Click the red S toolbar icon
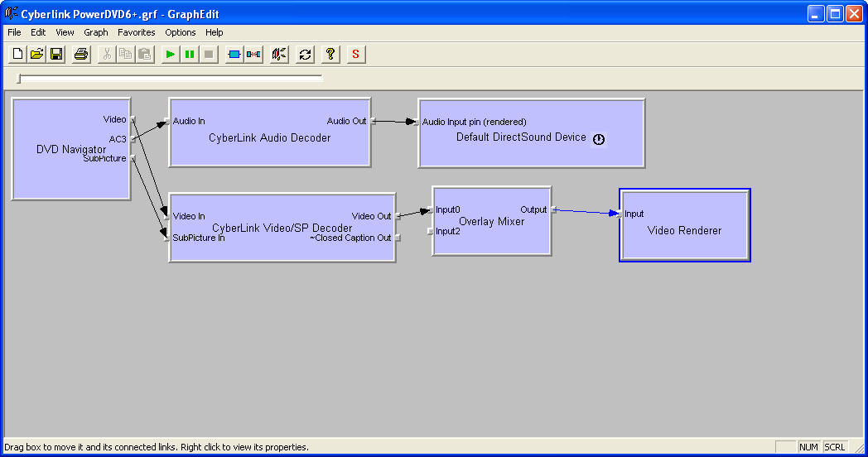The width and height of the screenshot is (868, 457). pos(356,54)
